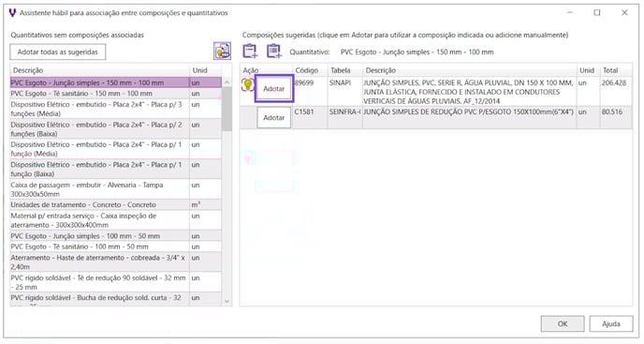Confirm with the OK button
This screenshot has width=644, height=344.
(563, 323)
